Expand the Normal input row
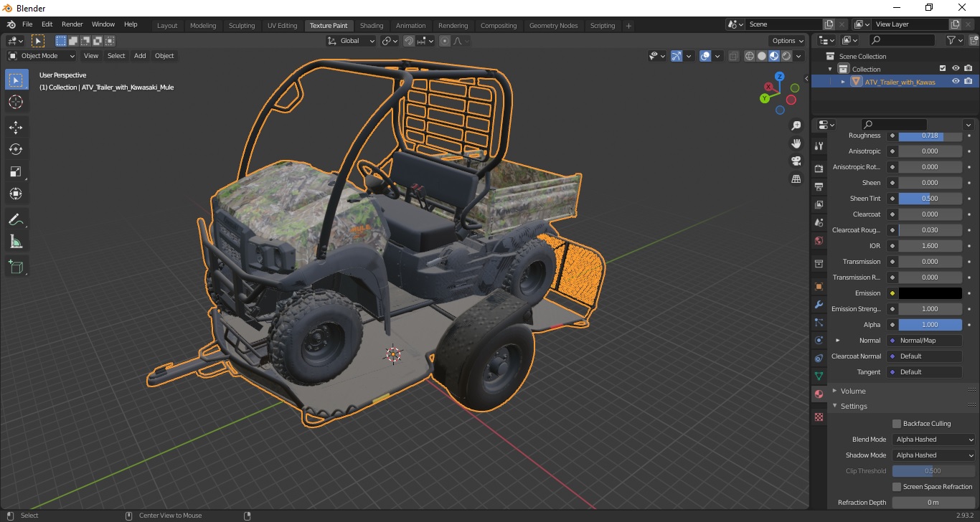 pyautogui.click(x=837, y=341)
